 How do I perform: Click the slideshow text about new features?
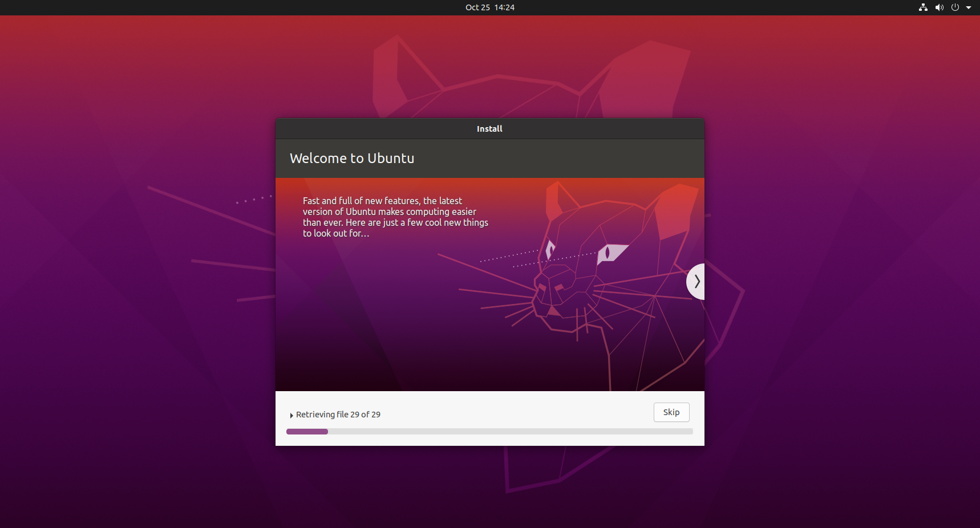point(395,217)
